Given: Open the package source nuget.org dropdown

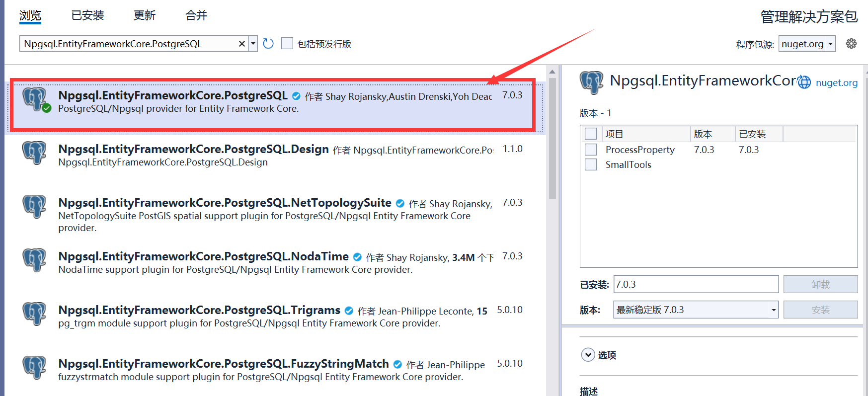Looking at the screenshot, I should point(807,44).
